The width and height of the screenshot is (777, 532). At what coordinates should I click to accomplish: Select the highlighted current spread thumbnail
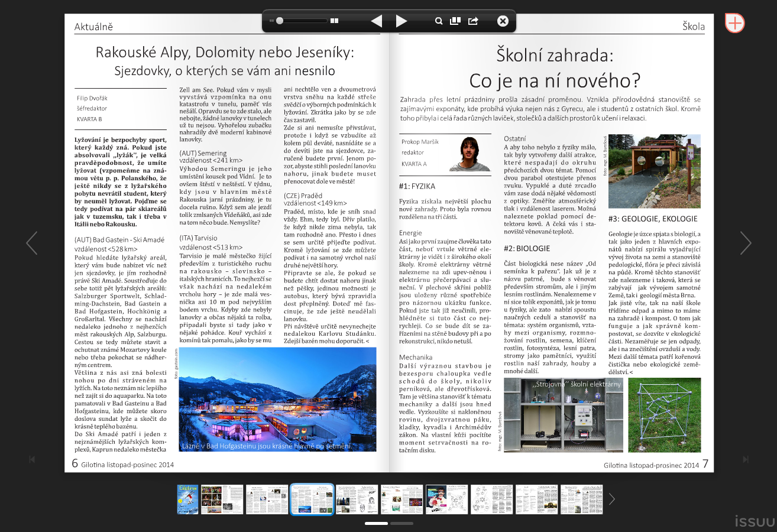(312, 499)
